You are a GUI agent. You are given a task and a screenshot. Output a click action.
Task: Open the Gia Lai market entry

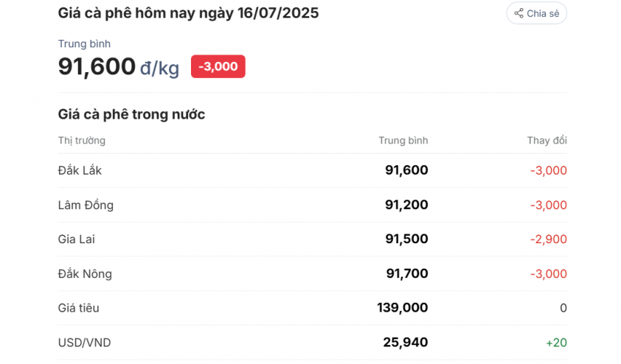313,239
